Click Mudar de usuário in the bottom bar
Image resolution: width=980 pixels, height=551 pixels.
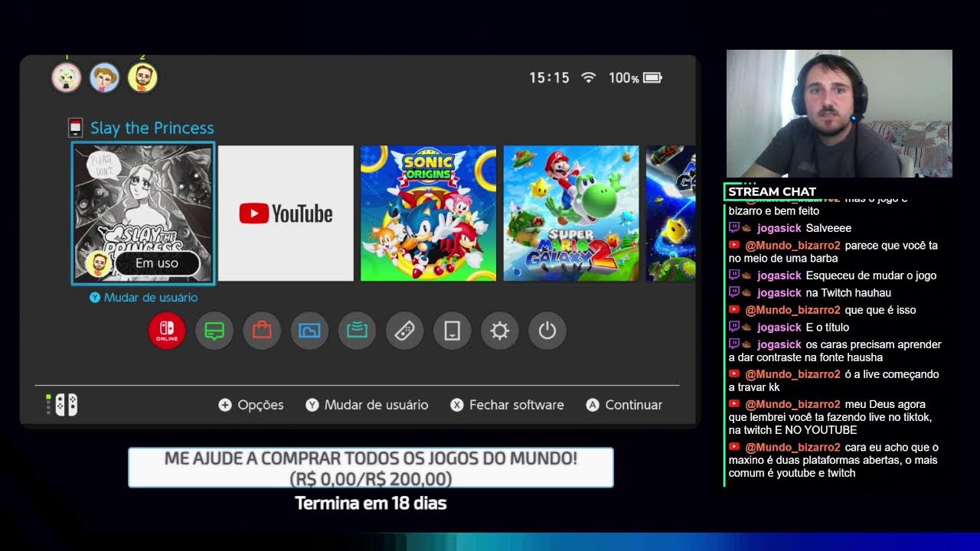(x=367, y=405)
